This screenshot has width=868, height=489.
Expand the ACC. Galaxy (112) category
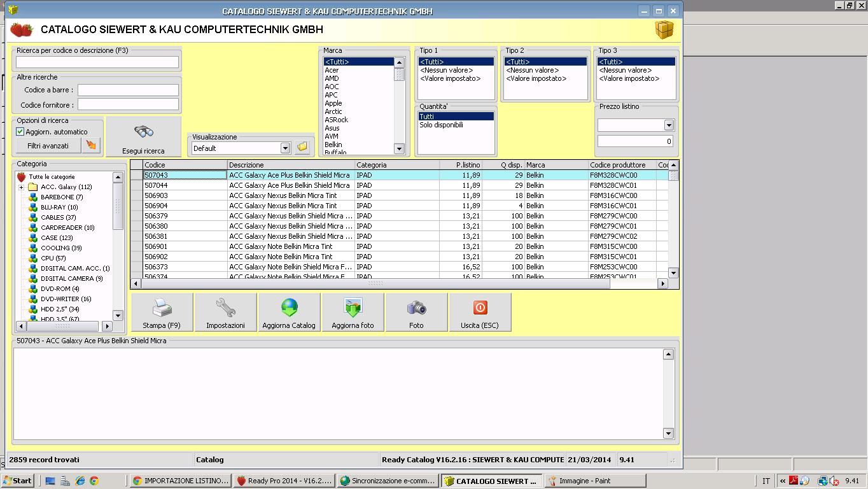[x=21, y=187]
